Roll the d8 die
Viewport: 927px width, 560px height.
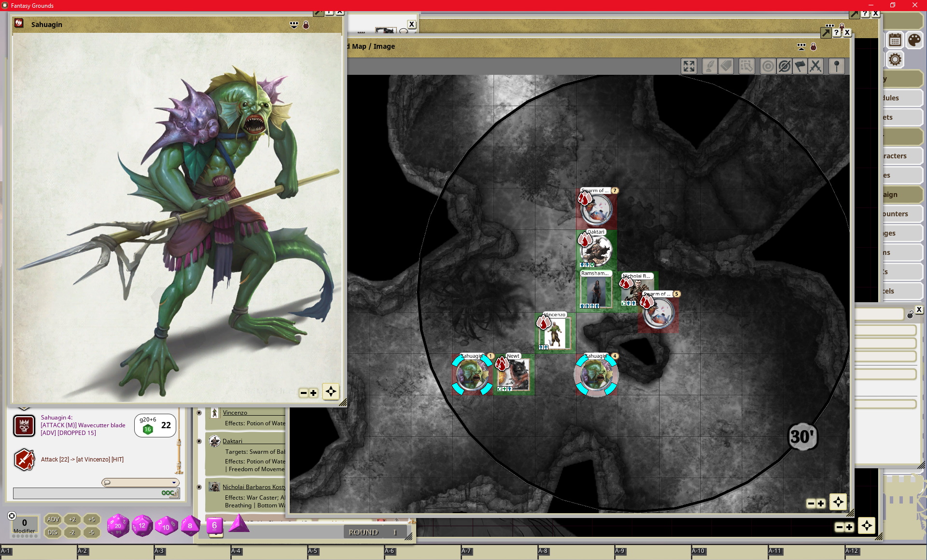(x=190, y=526)
